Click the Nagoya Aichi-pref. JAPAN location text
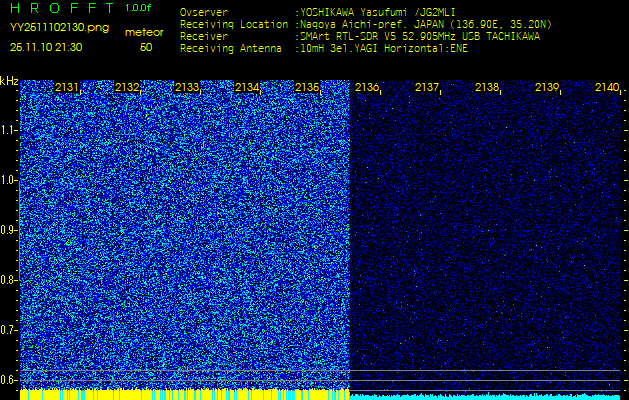Image resolution: width=629 pixels, height=400 pixels. pyautogui.click(x=423, y=24)
